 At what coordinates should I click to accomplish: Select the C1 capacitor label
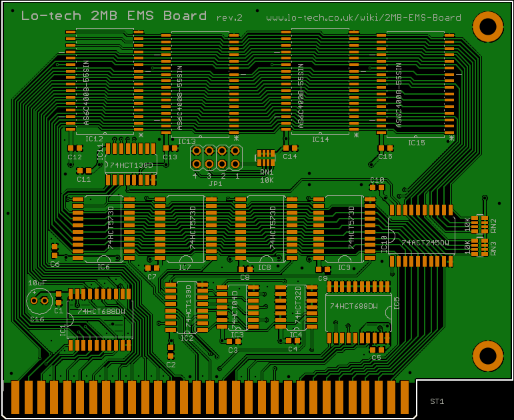[59, 311]
